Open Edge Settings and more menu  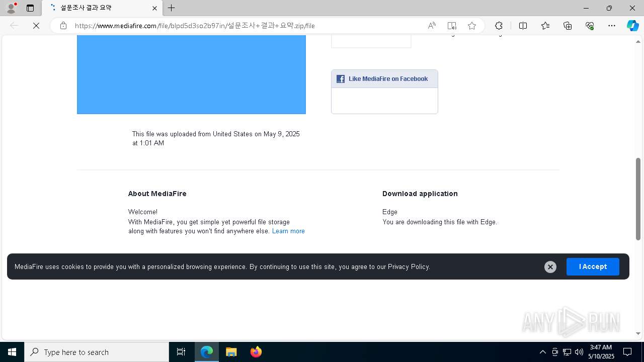point(612,26)
